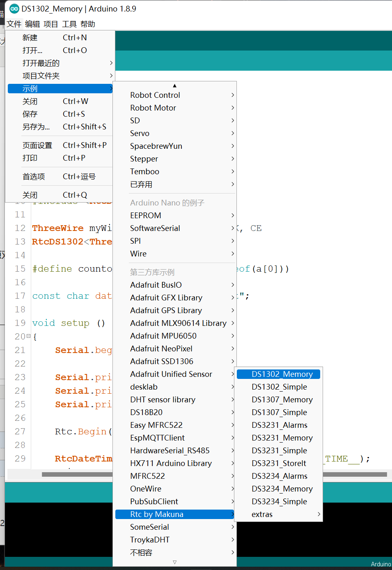Choose 新建 from the file menu
This screenshot has width=392, height=570.
[60, 37]
